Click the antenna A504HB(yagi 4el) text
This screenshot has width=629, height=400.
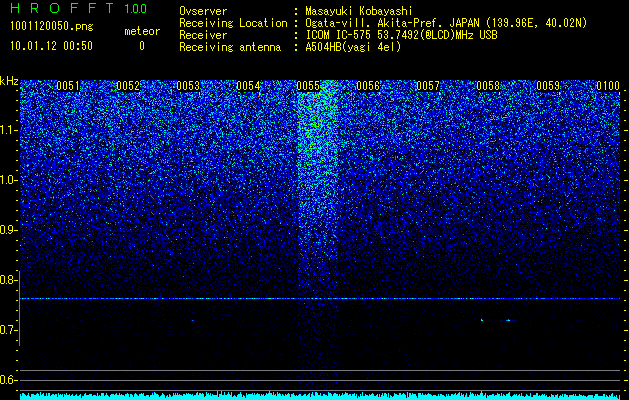353,47
